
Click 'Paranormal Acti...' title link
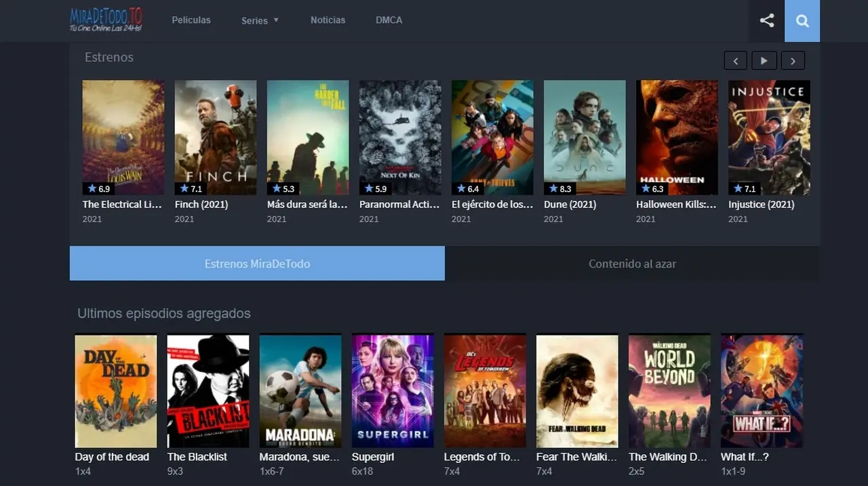click(x=399, y=204)
